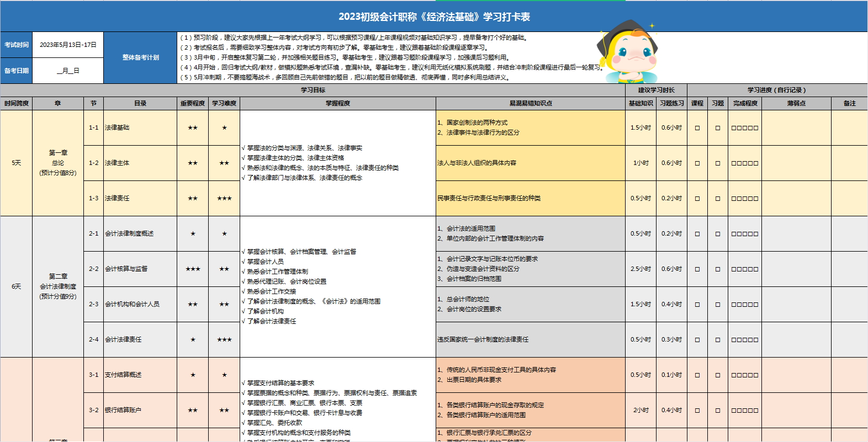This screenshot has height=442, width=868.
Task: Select the 2小时 cell in row 3-2
Action: 641,410
